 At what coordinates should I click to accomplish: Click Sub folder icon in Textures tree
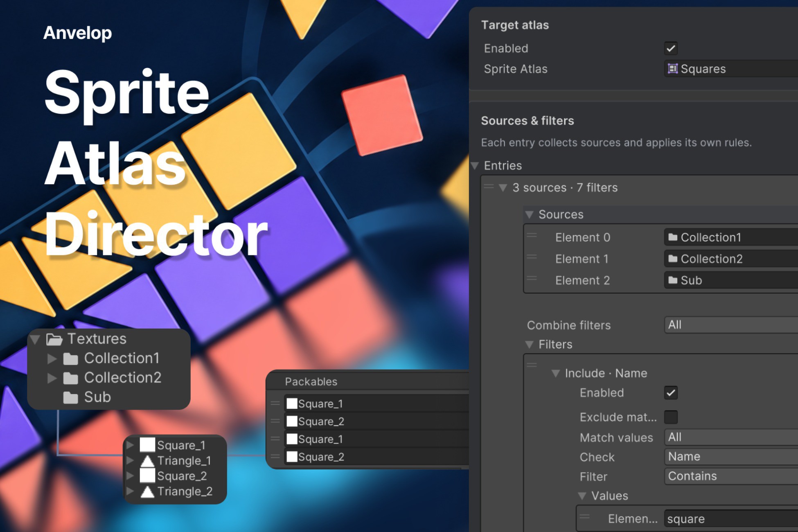click(x=71, y=397)
